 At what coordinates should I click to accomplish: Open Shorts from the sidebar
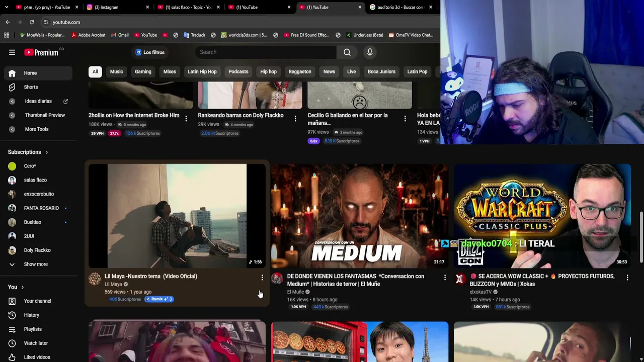tap(38, 87)
